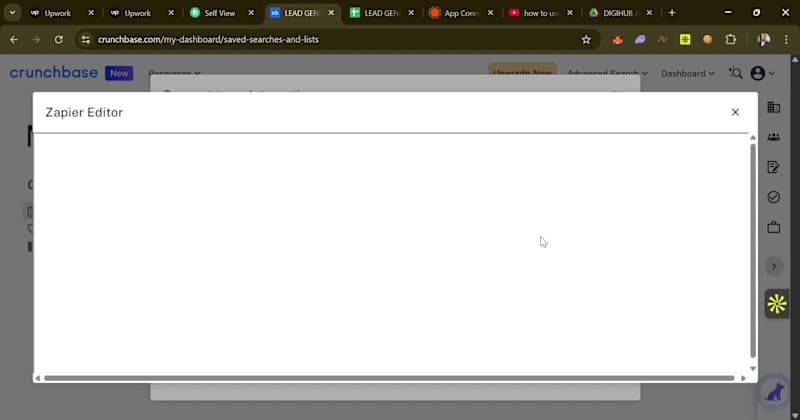Open Chrome profile avatar
Screen dimensions: 800x420
pyautogui.click(x=763, y=39)
